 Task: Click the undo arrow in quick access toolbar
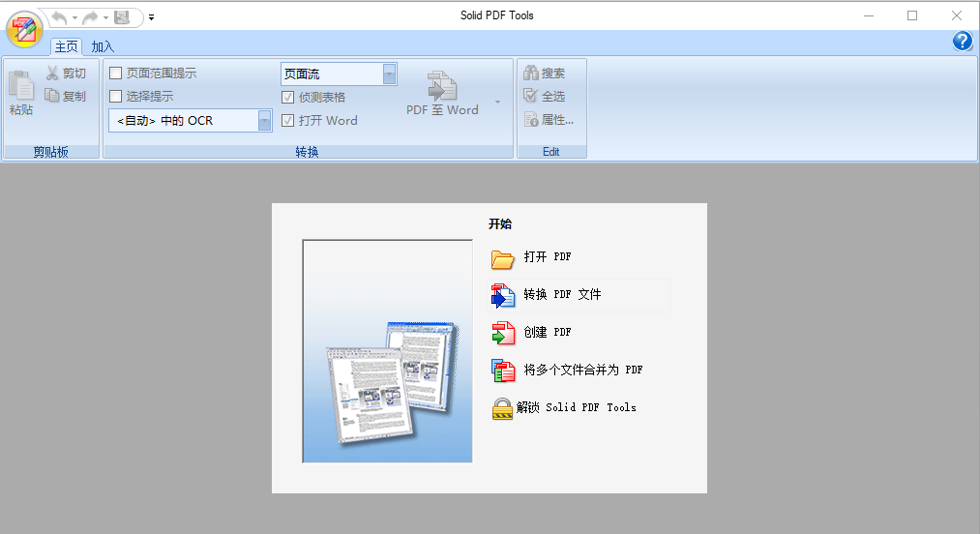point(59,17)
